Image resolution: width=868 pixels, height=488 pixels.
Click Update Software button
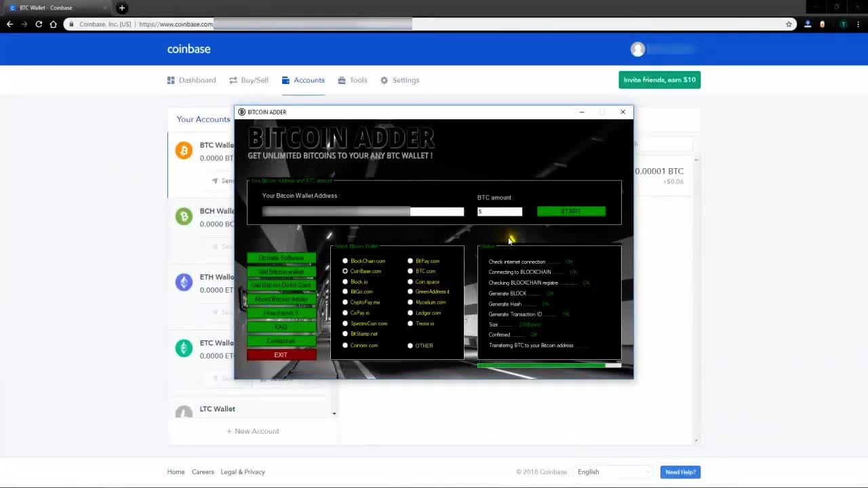(281, 258)
